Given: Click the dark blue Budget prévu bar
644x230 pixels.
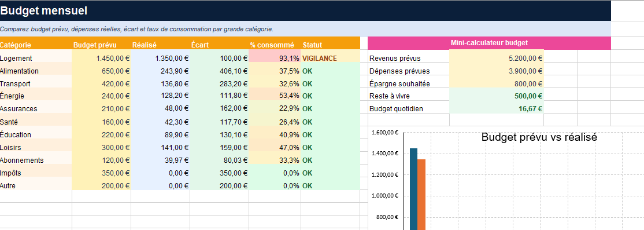Looking at the screenshot, I should click(x=413, y=189).
